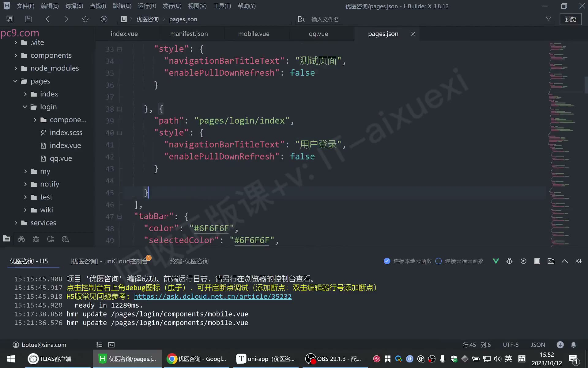Click the green V Vue devtools icon
588x368 pixels.
click(496, 261)
